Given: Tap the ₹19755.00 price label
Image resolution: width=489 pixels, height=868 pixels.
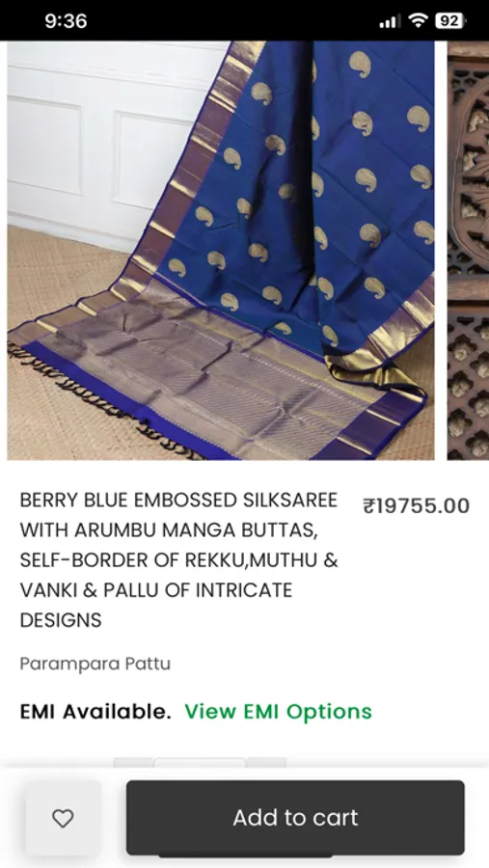Looking at the screenshot, I should (x=417, y=506).
